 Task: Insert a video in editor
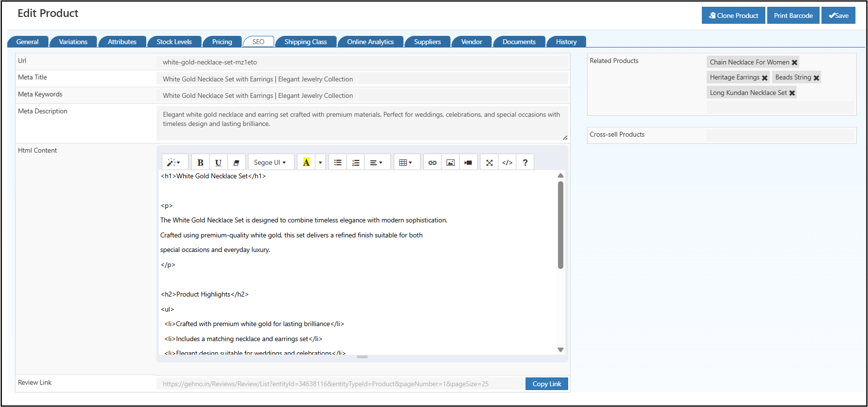click(x=468, y=162)
